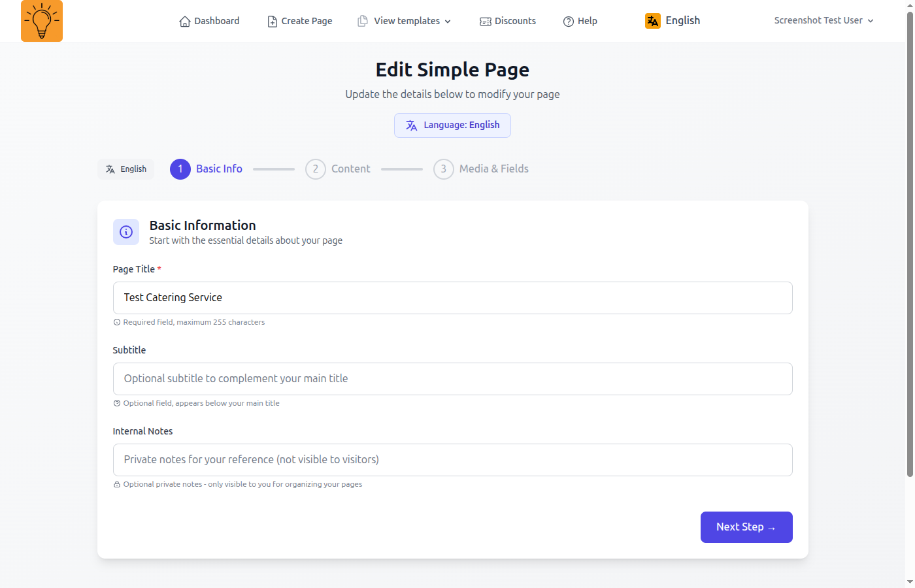Screen dimensions: 915x588
Task: Expand the View templates dropdown
Action: (x=405, y=21)
